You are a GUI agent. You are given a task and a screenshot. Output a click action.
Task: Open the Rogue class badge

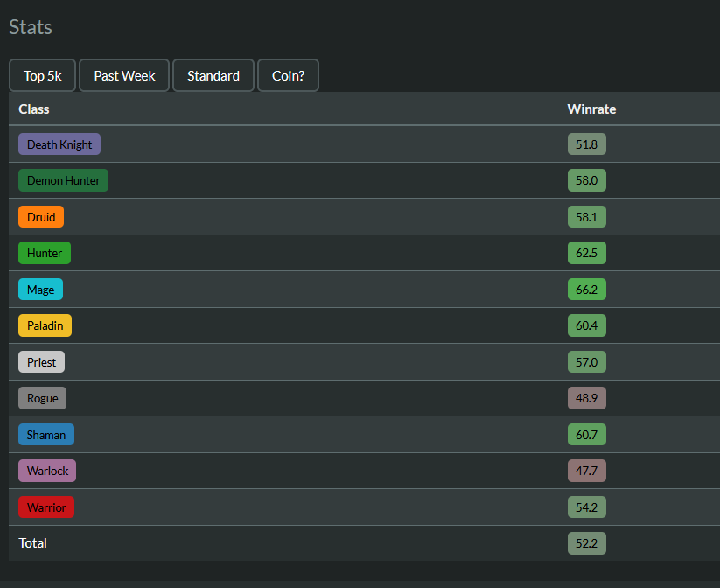42,398
